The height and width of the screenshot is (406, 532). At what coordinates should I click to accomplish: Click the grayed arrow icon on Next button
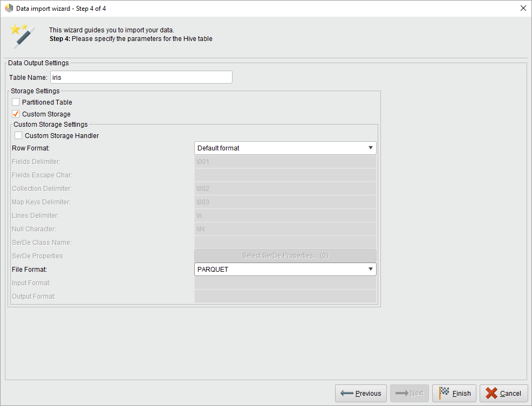point(399,393)
